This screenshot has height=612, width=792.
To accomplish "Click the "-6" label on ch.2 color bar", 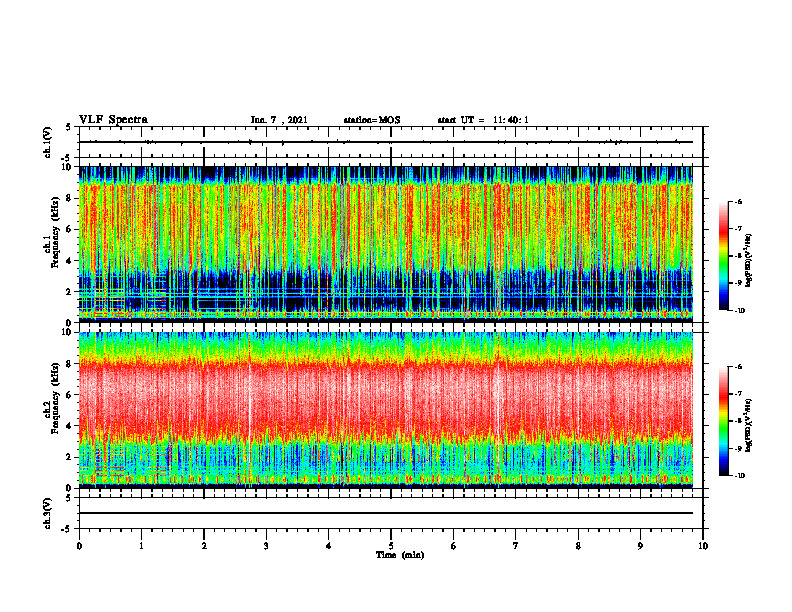I will 739,367.
